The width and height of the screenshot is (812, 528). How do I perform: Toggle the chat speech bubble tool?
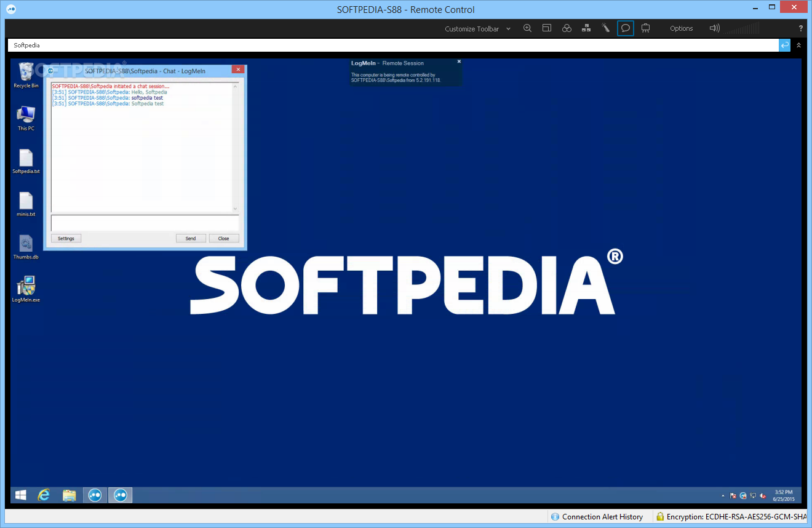tap(626, 28)
